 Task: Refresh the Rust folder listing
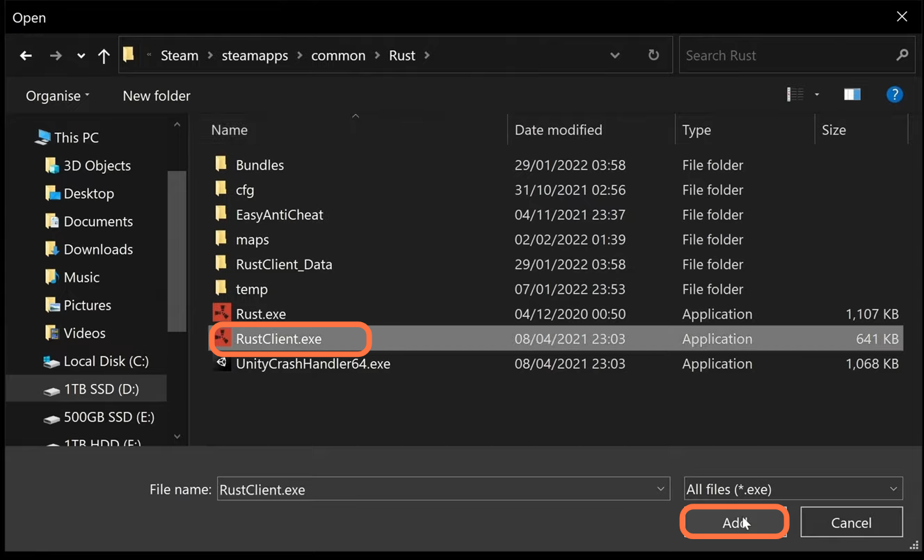[653, 55]
